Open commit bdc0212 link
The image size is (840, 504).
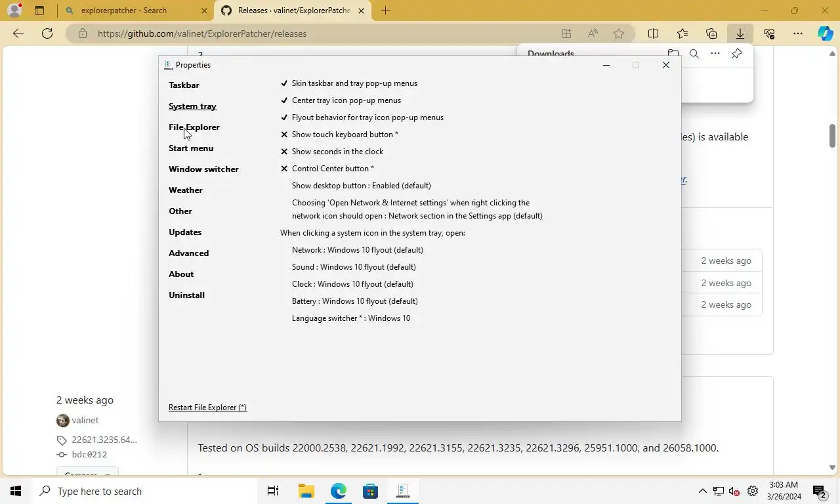[x=89, y=454]
